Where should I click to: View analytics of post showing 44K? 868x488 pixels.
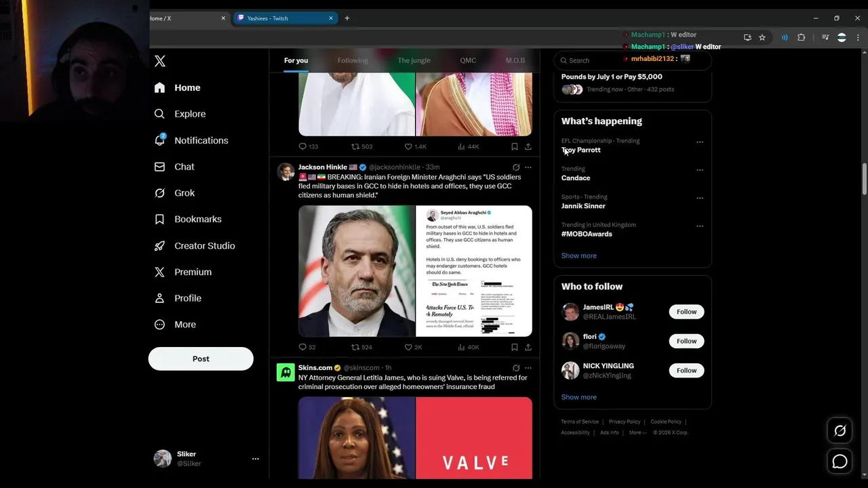[x=468, y=146]
